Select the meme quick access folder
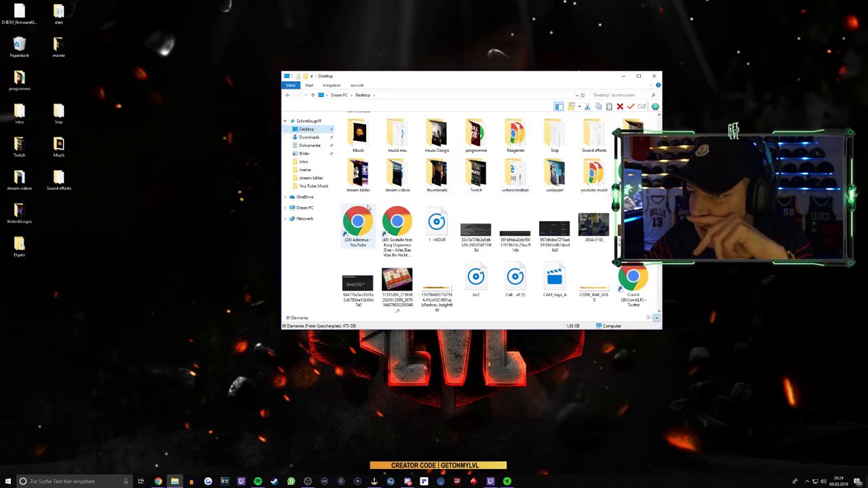 click(305, 169)
